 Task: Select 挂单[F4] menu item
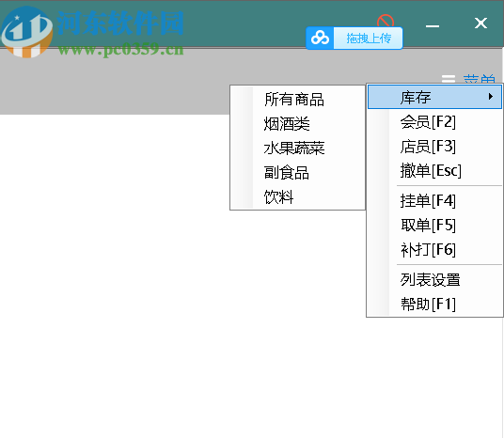click(434, 201)
